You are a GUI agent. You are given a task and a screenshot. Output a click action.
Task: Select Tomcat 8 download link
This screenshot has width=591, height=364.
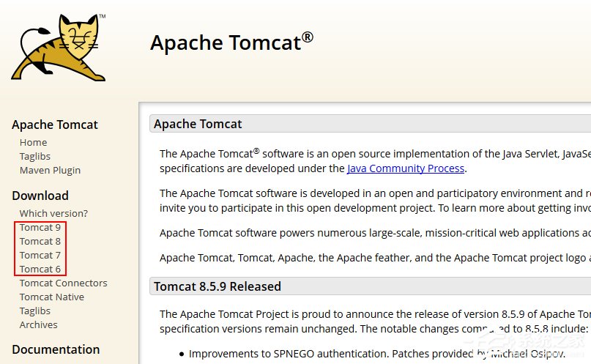(40, 241)
